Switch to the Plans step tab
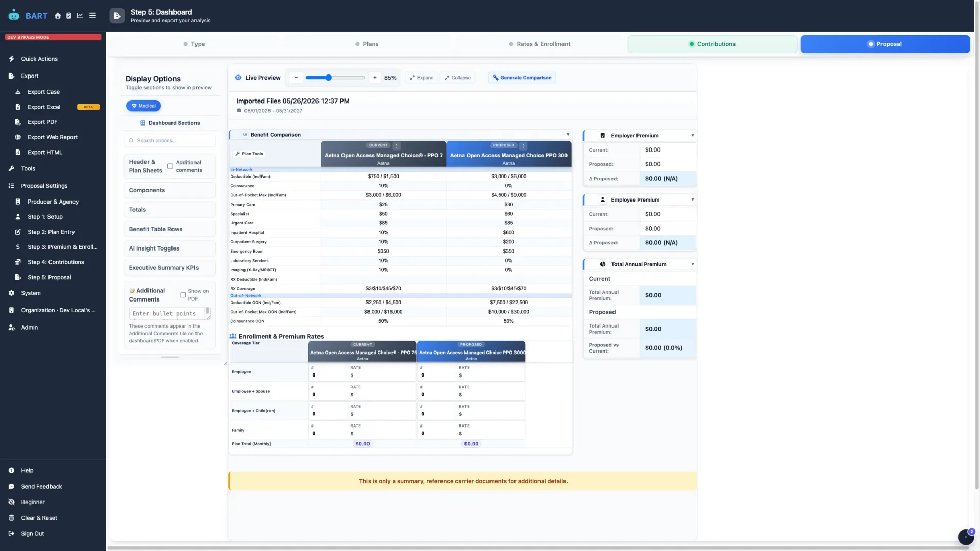 pos(366,44)
